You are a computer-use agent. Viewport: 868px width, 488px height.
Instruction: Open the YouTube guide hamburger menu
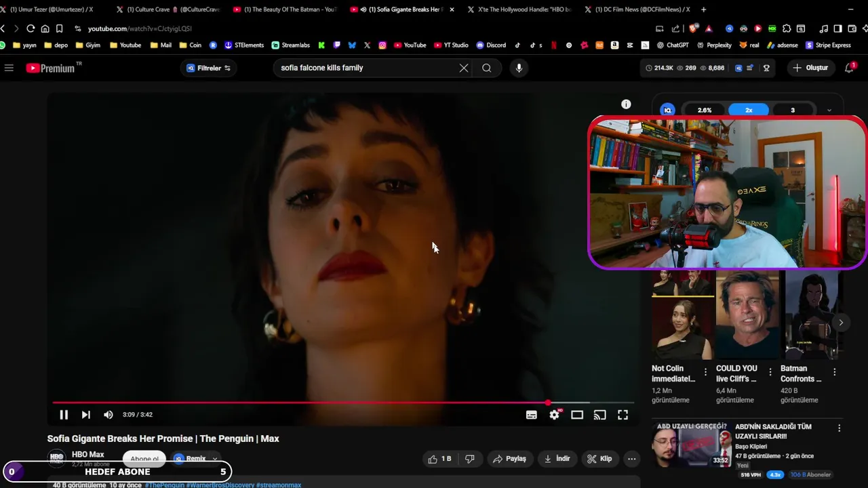click(9, 68)
